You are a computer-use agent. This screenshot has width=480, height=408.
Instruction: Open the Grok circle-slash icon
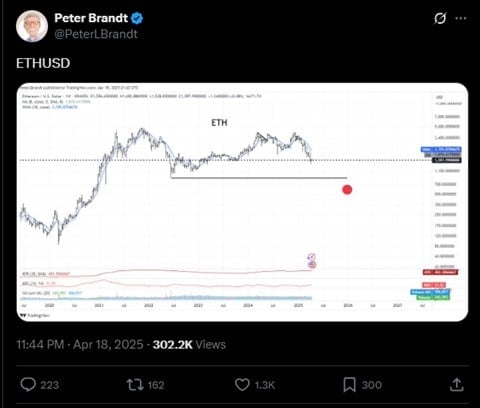[440, 18]
